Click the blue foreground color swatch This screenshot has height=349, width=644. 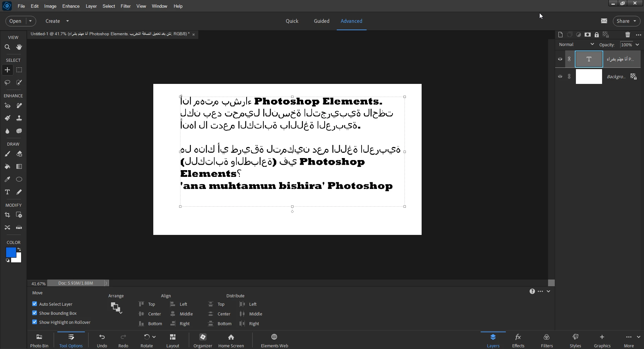click(10, 252)
